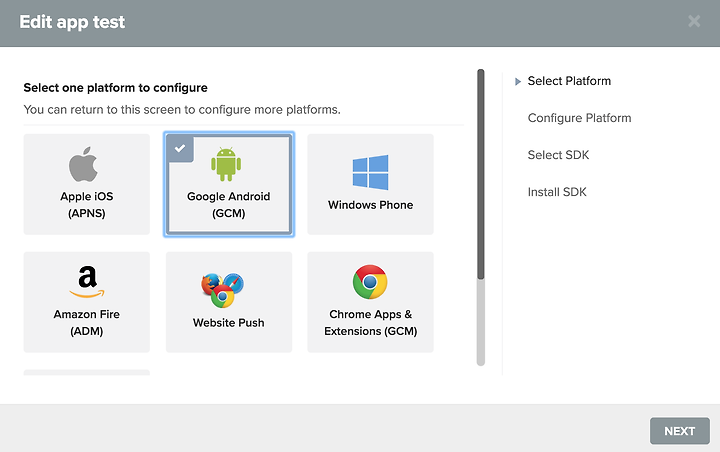Select Chrome Apps & Extensions (GCM) label
Viewport: 720px width, 452px height.
371,322
